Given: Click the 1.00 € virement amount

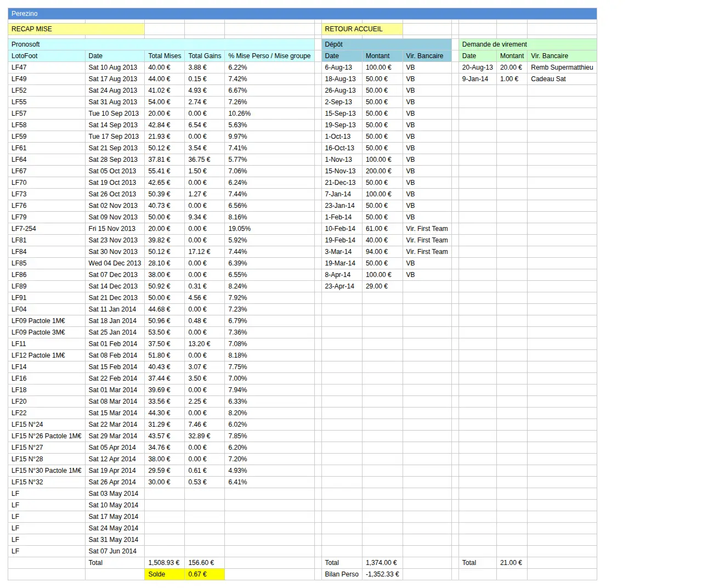Looking at the screenshot, I should coord(512,79).
